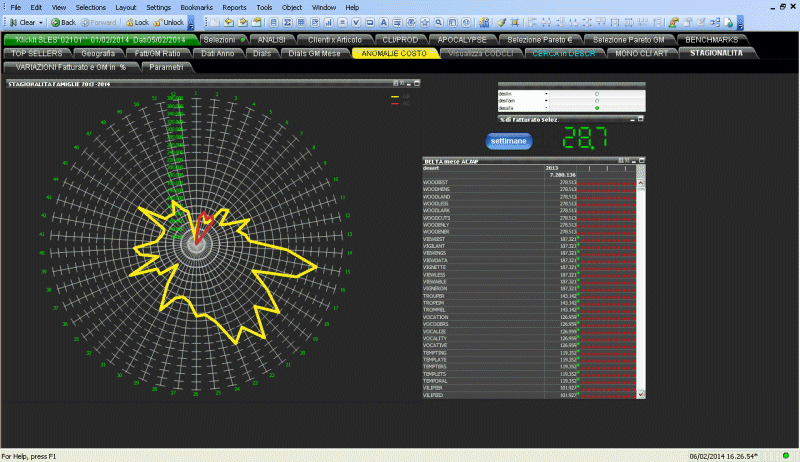Create a Text Object (A icon)
The width and height of the screenshot is (800, 462).
384,22
